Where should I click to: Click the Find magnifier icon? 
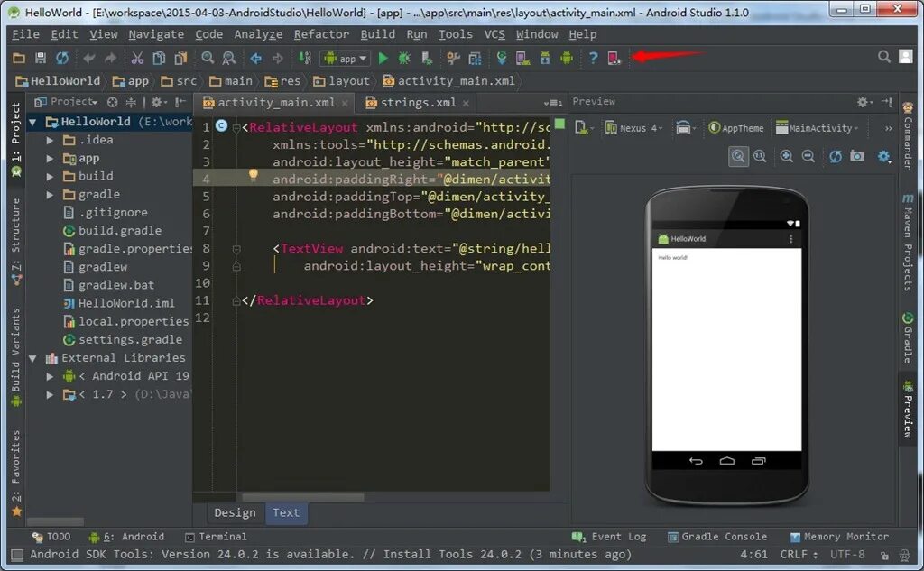pos(208,58)
